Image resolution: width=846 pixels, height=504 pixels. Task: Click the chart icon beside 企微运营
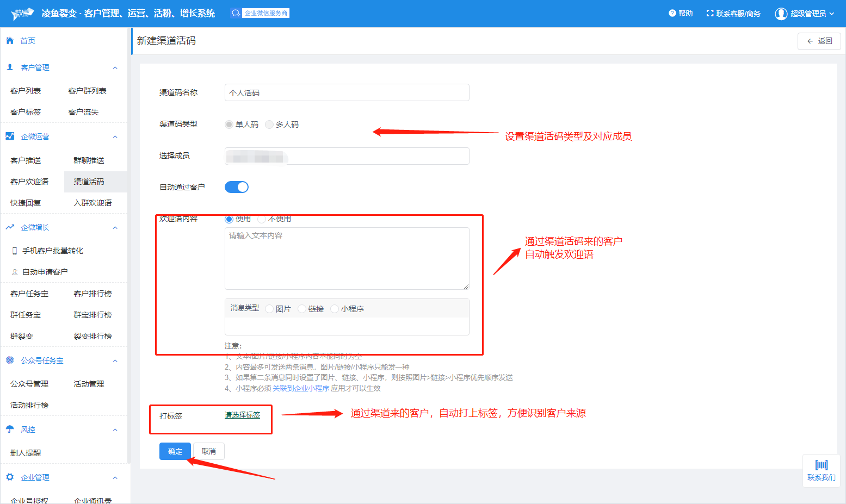point(10,136)
